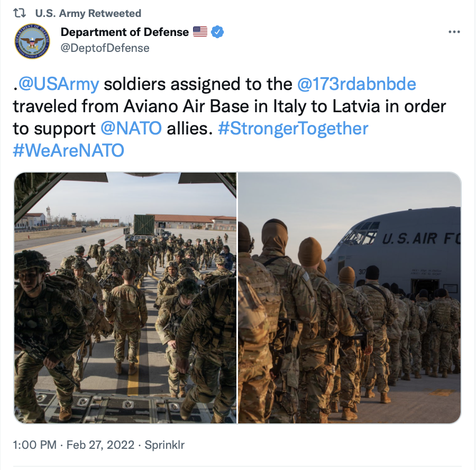The image size is (476, 470).
Task: Click the tweet text line reading allies
Action: 190,129
